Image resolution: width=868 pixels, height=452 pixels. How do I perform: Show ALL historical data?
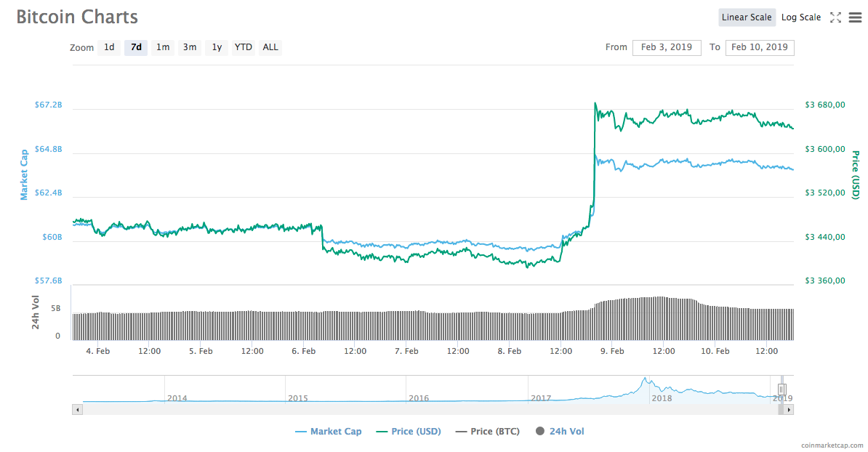pos(270,47)
